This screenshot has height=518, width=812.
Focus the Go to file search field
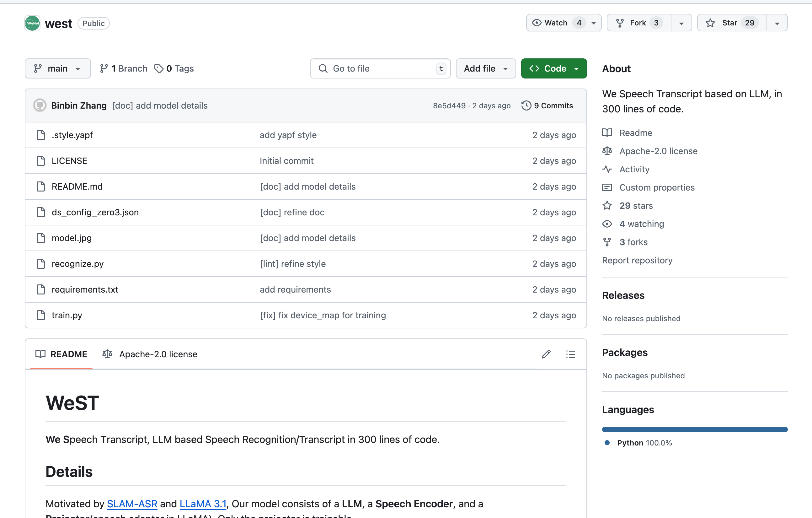pos(380,68)
